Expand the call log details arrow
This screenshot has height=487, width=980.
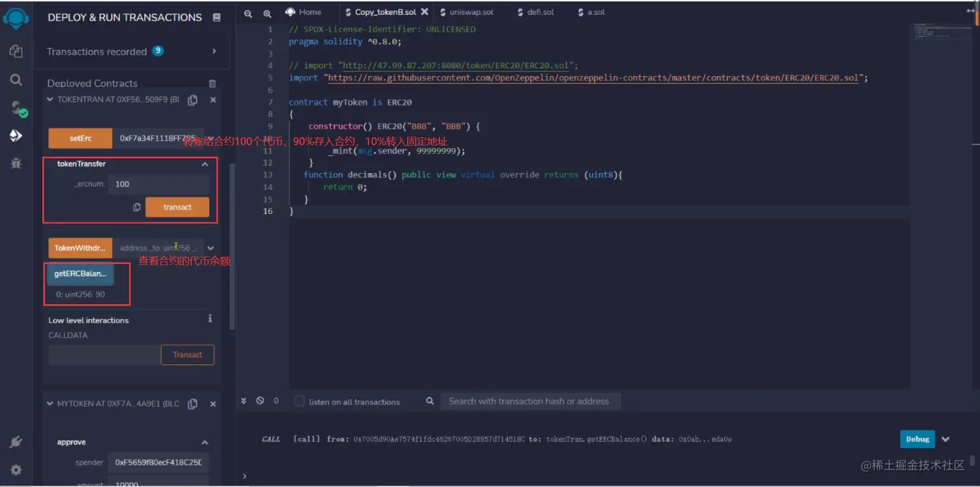(x=946, y=439)
